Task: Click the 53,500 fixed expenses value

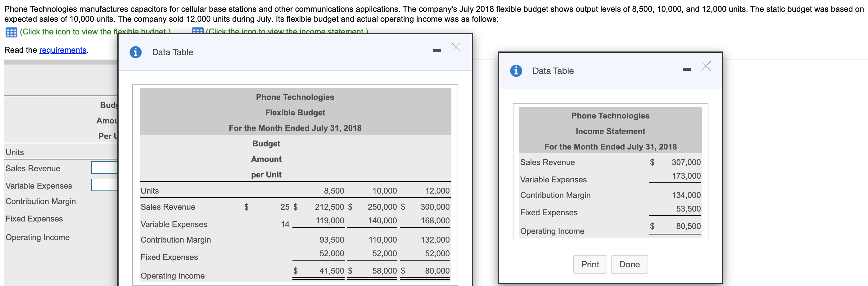Action: [688, 208]
